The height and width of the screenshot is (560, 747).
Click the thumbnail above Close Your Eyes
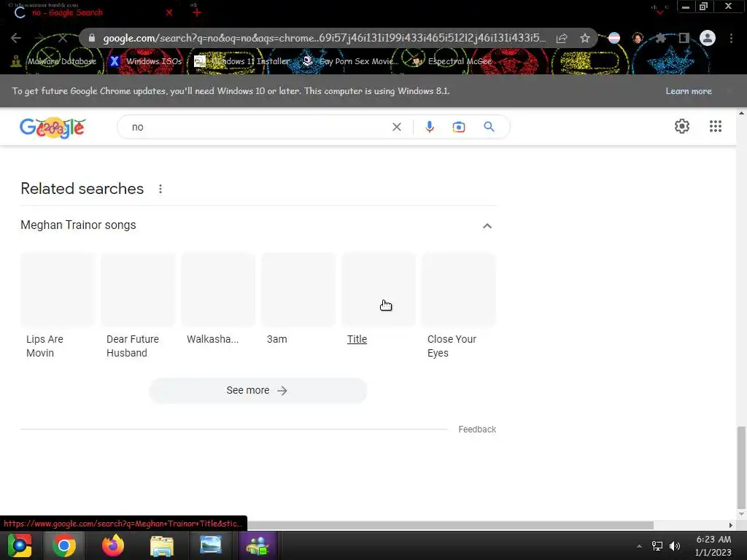coord(459,289)
